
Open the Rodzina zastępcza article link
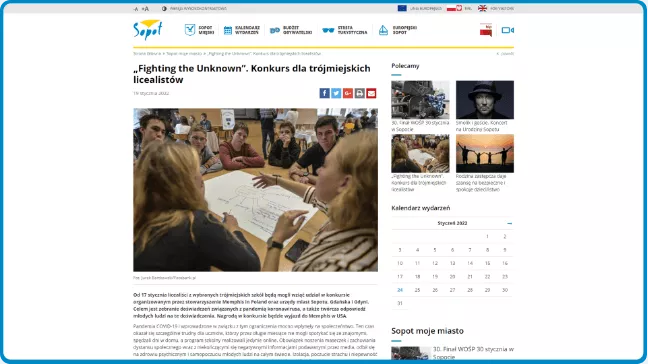(x=481, y=183)
